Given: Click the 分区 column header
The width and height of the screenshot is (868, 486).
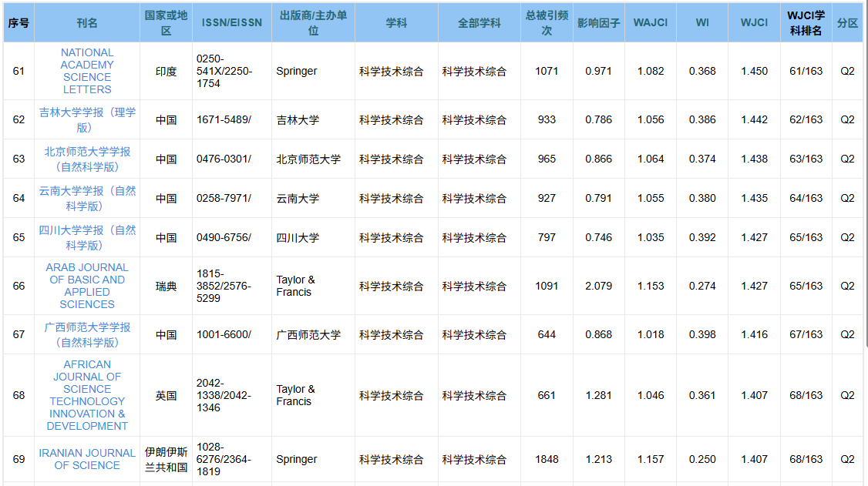Looking at the screenshot, I should pos(847,23).
